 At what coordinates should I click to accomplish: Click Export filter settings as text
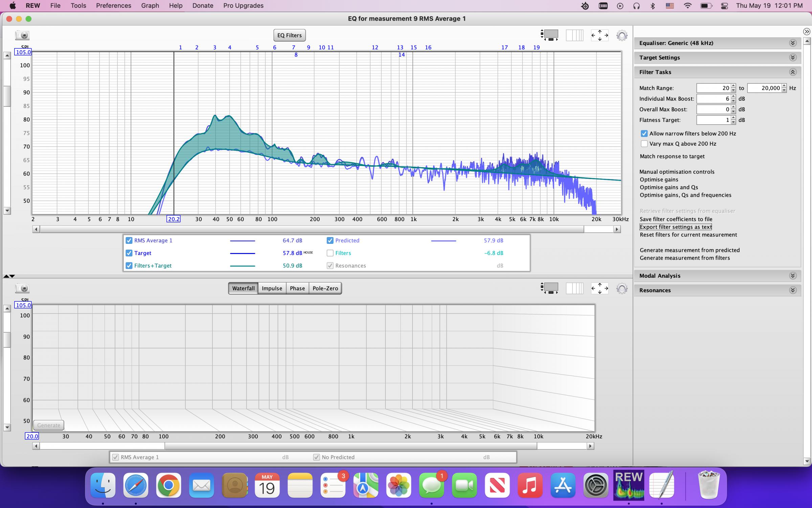676,227
